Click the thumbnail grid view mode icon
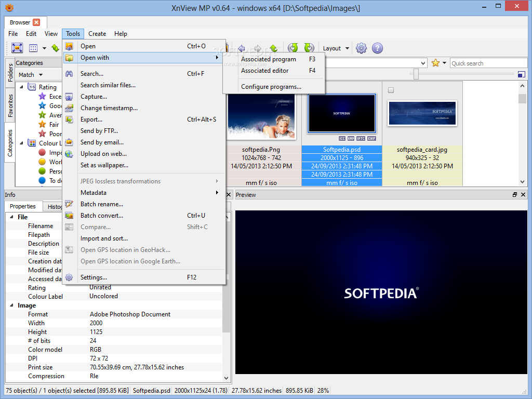 (x=33, y=48)
